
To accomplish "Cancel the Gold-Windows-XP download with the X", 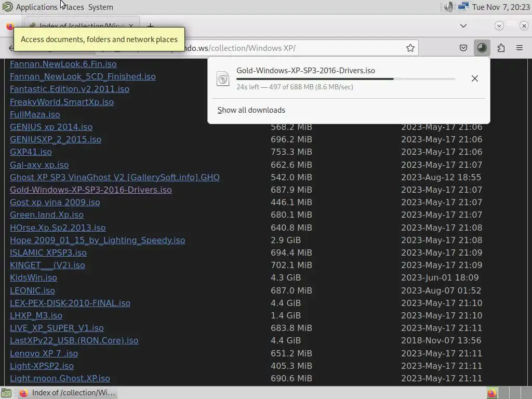I will pos(475,78).
